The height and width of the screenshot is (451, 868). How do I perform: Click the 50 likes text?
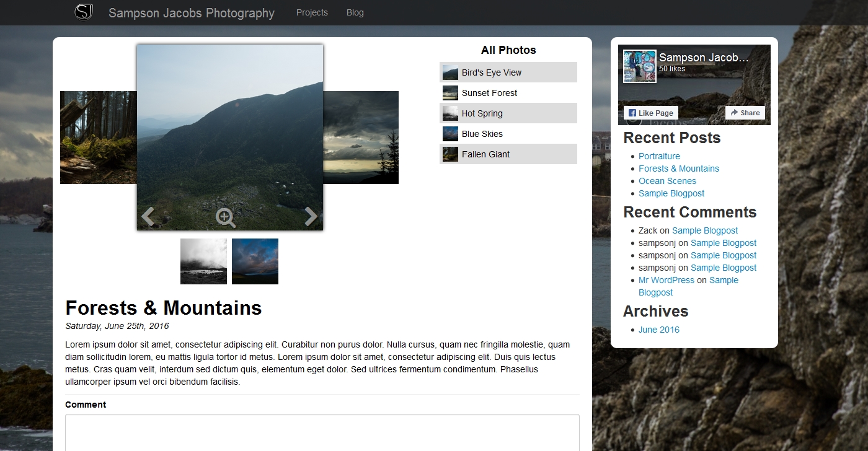click(x=672, y=69)
